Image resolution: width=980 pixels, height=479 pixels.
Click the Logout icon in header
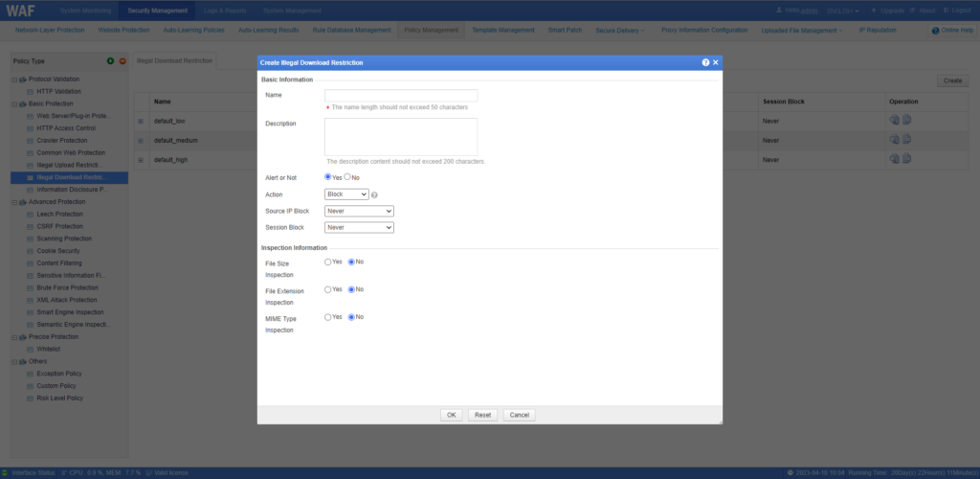[947, 10]
